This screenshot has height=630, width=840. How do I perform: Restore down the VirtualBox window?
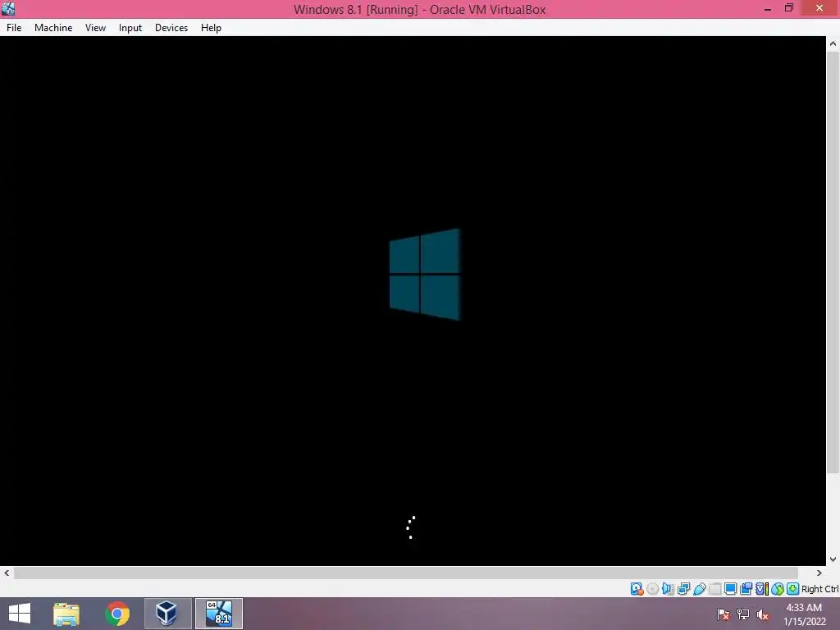[x=788, y=8]
